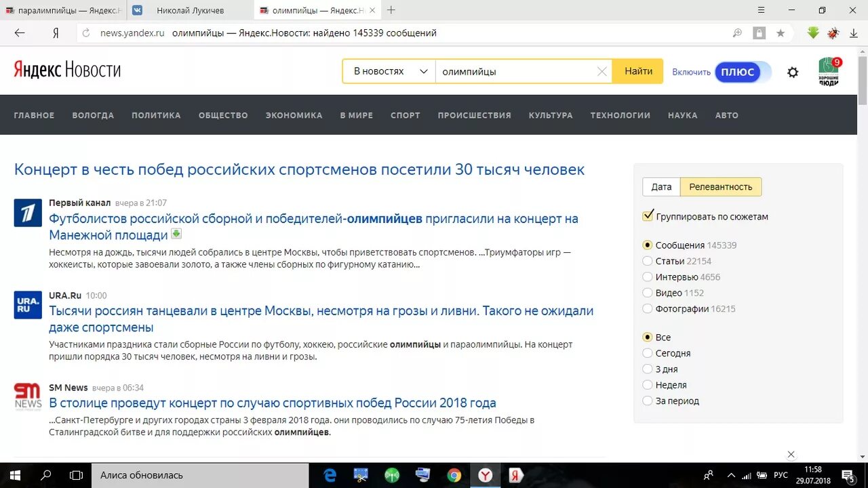Viewport: 868px width, 488px height.
Task: Expand the В новостях search scope dropdown
Action: point(389,71)
